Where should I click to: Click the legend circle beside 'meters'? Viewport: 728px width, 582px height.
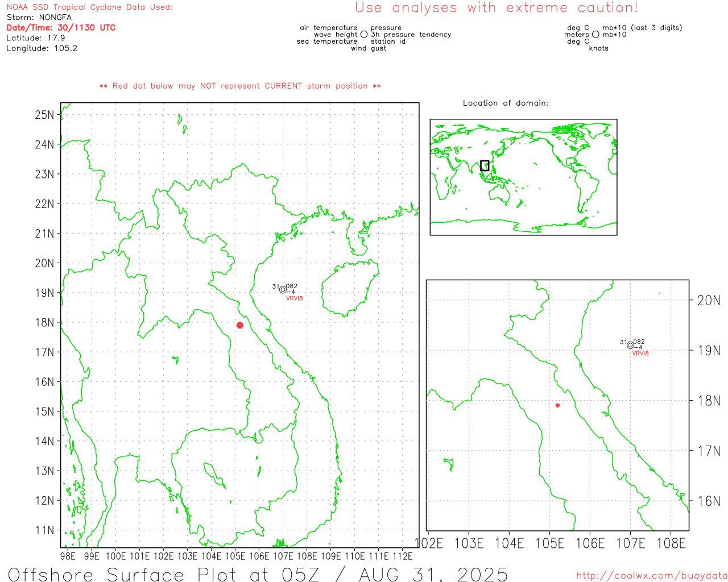(595, 34)
